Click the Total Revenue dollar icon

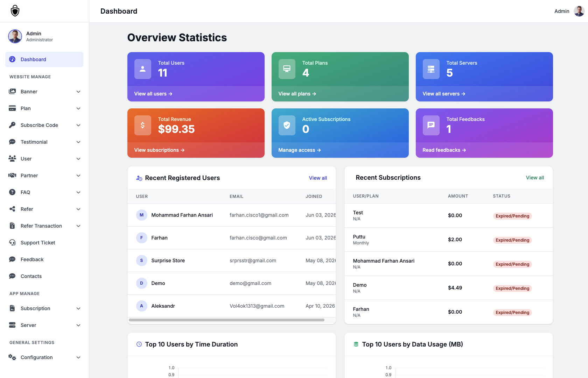pyautogui.click(x=143, y=126)
